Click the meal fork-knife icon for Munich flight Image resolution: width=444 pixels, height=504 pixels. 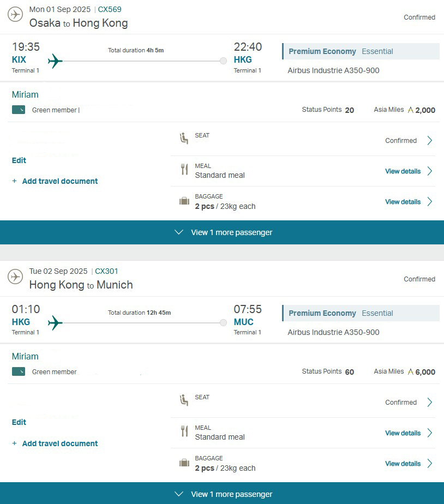[184, 431]
